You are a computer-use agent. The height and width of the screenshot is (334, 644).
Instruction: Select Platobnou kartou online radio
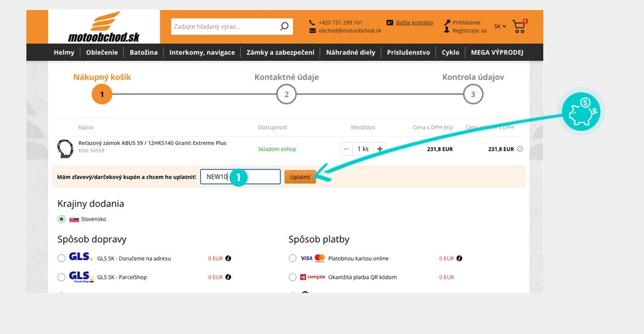[292, 258]
